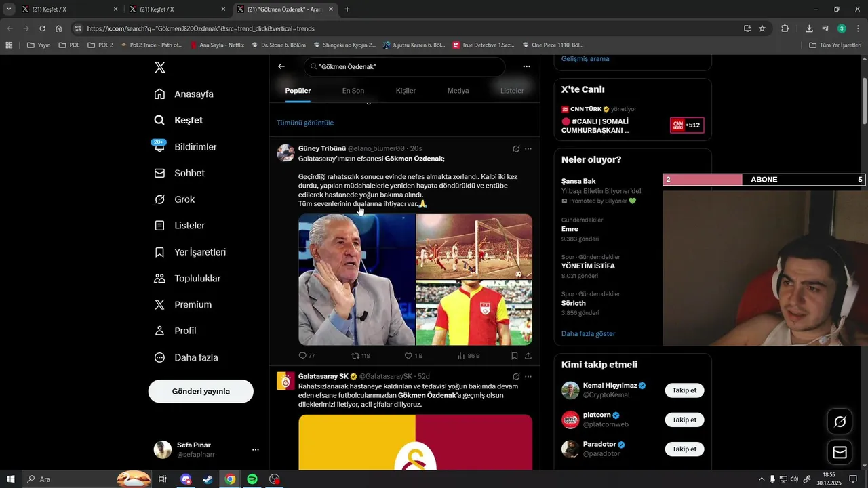
Task: Expand Daha fazla menu
Action: [x=186, y=357]
